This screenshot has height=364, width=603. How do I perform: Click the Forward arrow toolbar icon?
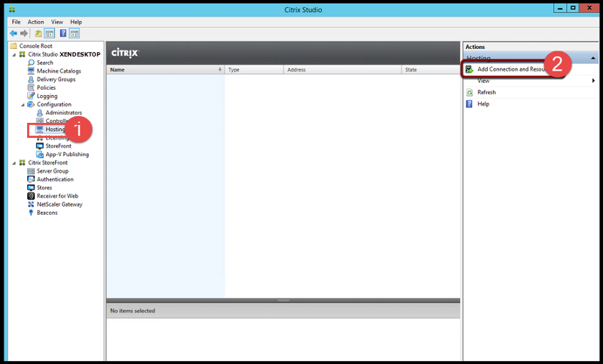click(24, 33)
